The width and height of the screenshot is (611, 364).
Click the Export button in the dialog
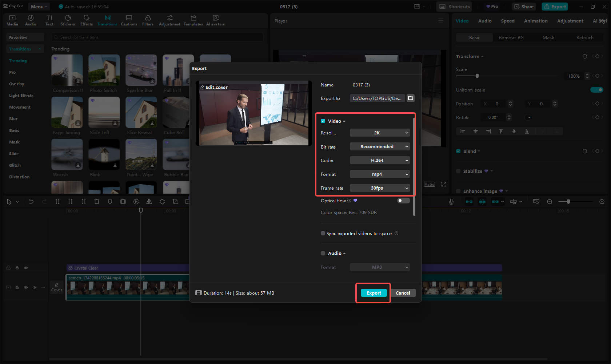[374, 293]
